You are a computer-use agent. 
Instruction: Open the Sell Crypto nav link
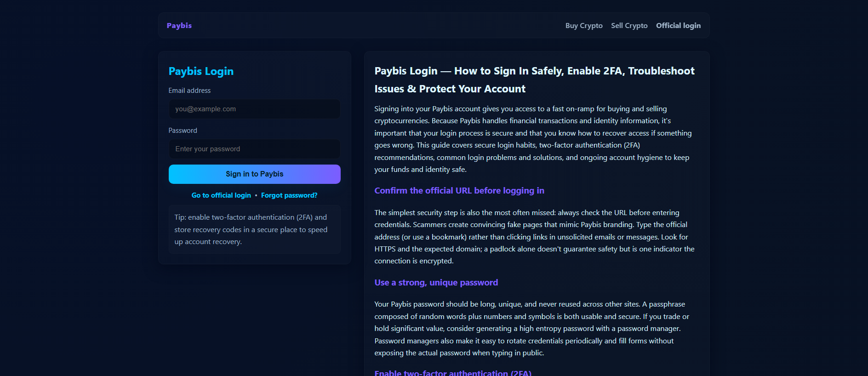coord(629,26)
